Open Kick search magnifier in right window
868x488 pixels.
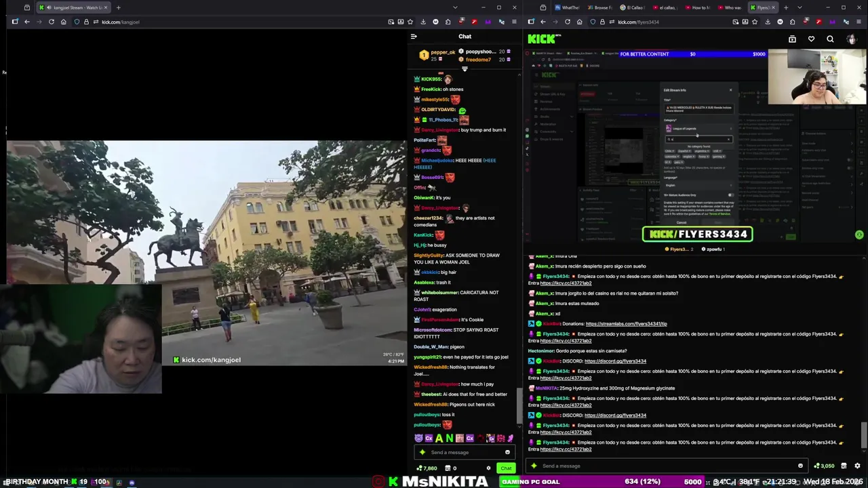coord(830,39)
